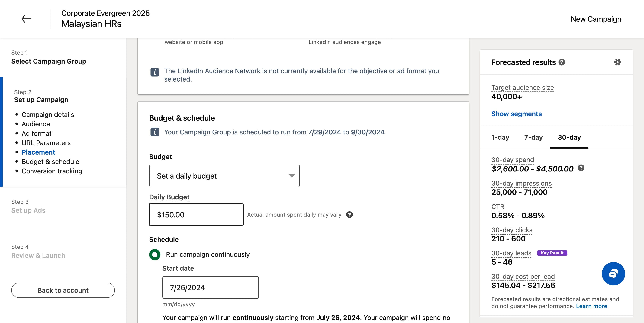Open the Learn more link
This screenshot has height=323, width=644.
[x=591, y=306]
